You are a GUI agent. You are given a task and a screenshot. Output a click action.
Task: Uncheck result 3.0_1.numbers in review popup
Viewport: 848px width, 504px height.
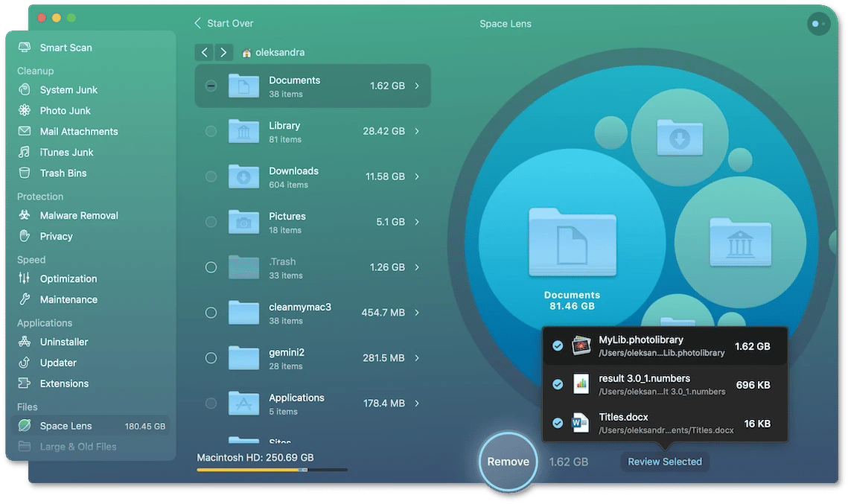(x=558, y=384)
